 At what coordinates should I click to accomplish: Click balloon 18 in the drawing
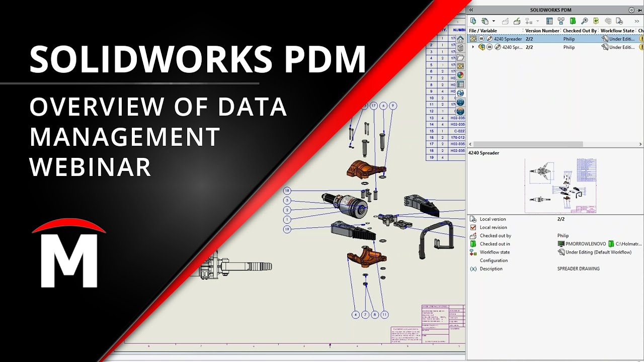click(x=287, y=191)
